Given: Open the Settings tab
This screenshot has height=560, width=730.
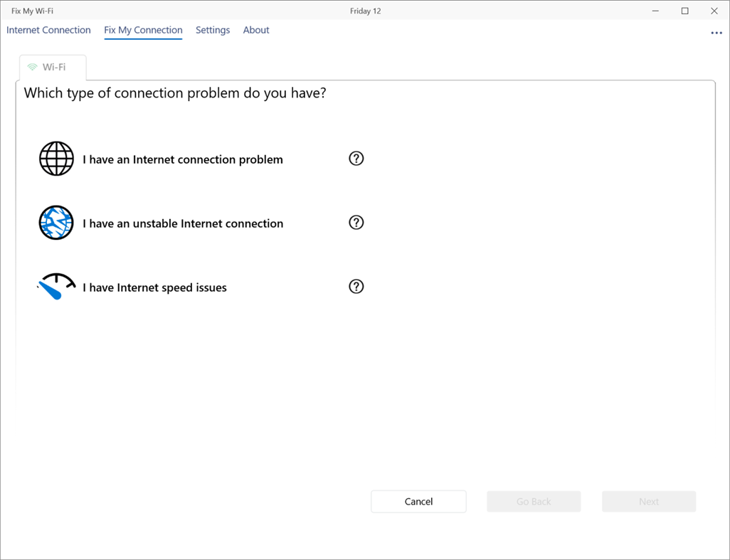Looking at the screenshot, I should (213, 30).
